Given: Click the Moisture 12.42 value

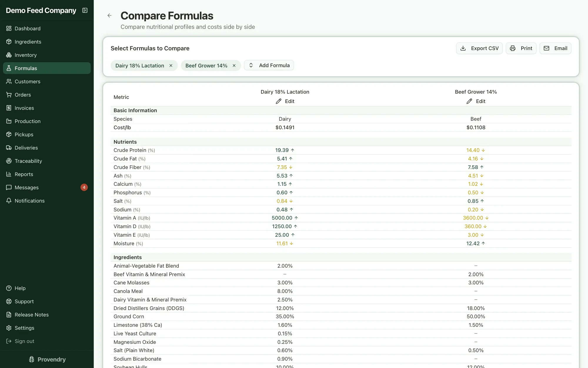Looking at the screenshot, I should [x=473, y=243].
